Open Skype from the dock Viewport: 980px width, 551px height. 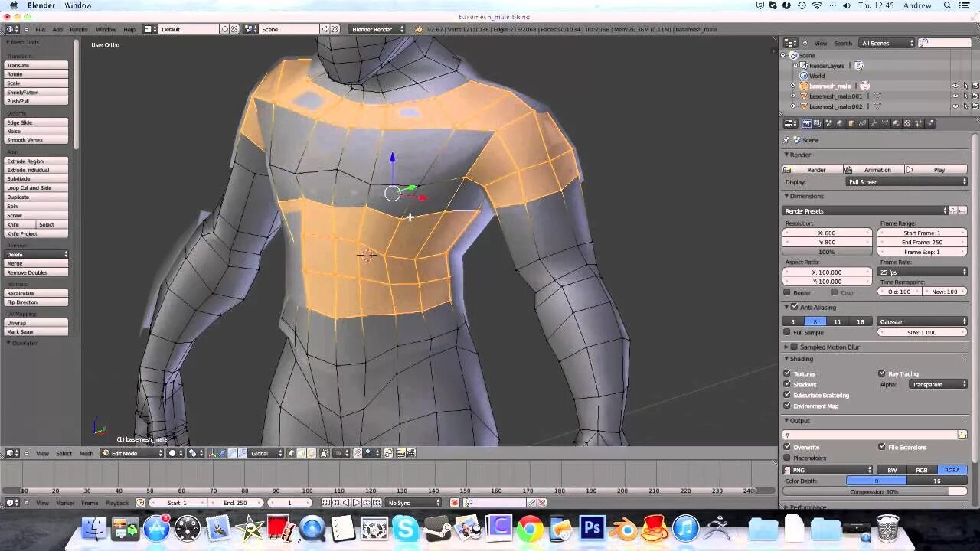coord(405,529)
